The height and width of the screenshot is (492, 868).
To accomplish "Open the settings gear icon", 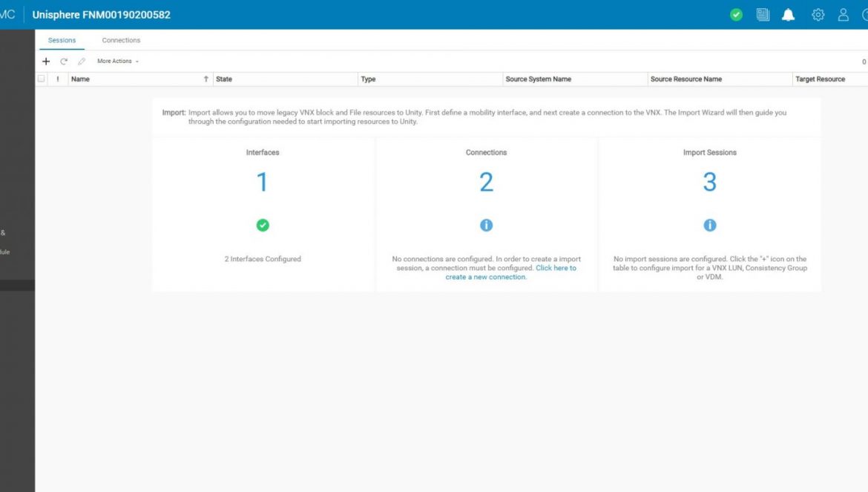I will [x=818, y=15].
